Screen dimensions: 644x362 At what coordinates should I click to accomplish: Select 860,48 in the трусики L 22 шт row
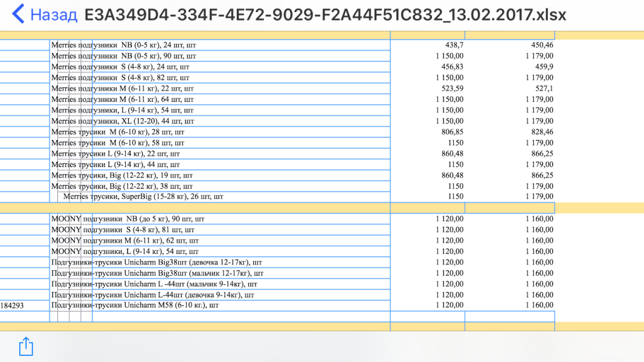pyautogui.click(x=452, y=154)
